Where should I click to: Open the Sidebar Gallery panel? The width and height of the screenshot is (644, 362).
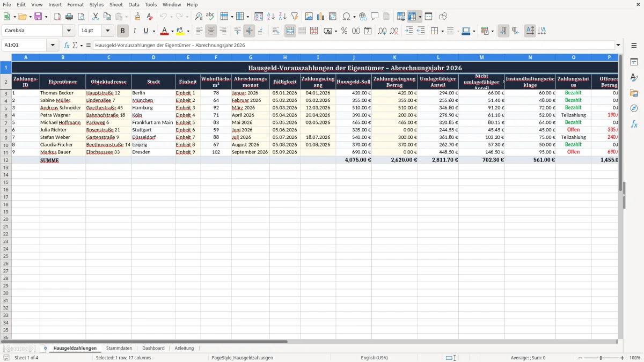point(634,93)
